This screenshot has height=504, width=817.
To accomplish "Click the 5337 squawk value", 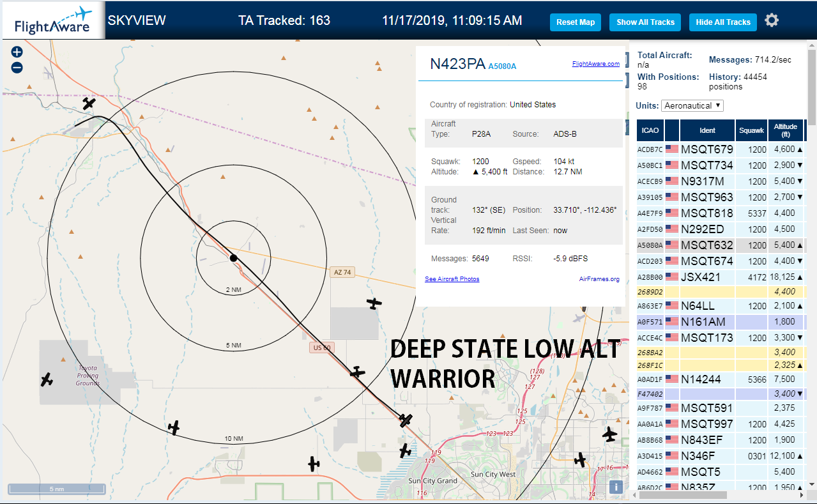I will 757,213.
